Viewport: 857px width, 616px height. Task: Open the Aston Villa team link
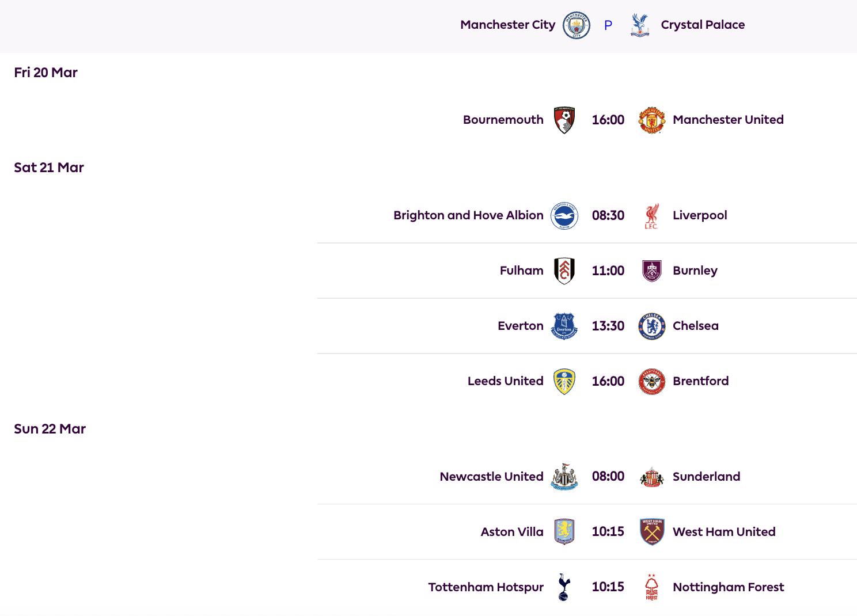pos(512,532)
